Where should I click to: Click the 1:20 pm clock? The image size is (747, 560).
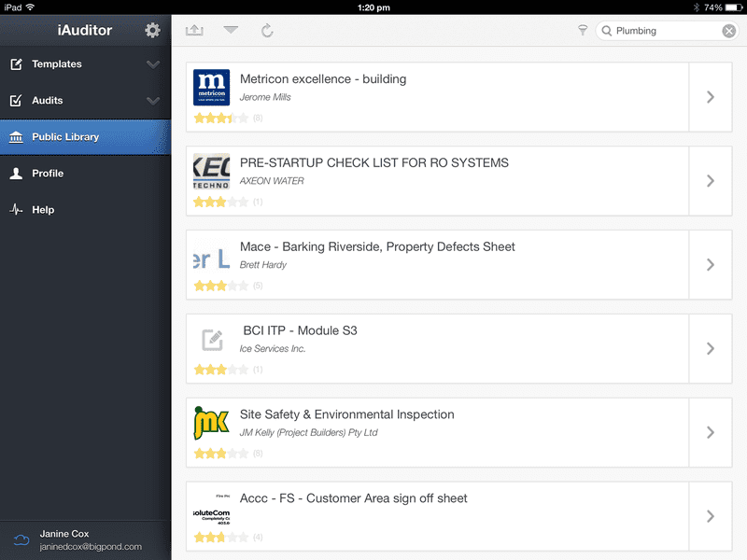(373, 7)
